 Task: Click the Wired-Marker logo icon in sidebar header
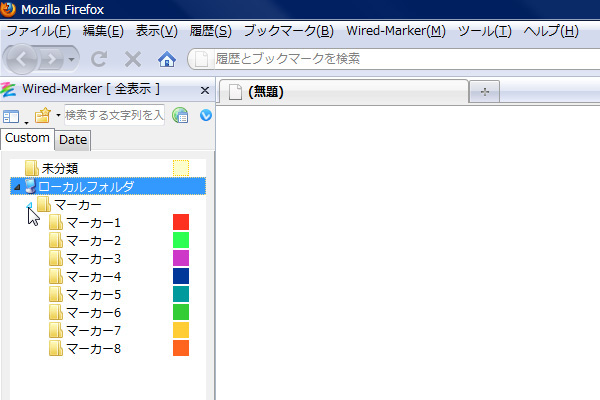pyautogui.click(x=8, y=90)
